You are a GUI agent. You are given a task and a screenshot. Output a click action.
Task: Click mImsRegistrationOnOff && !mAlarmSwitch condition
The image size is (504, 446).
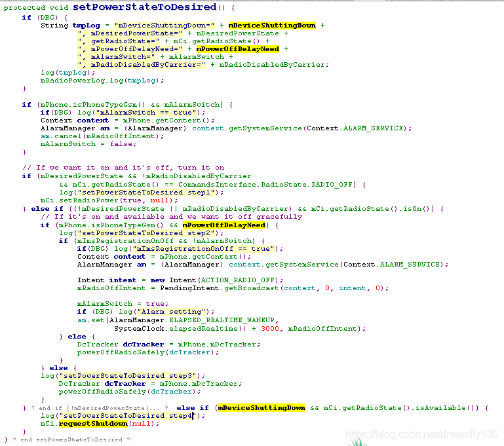[x=165, y=241]
